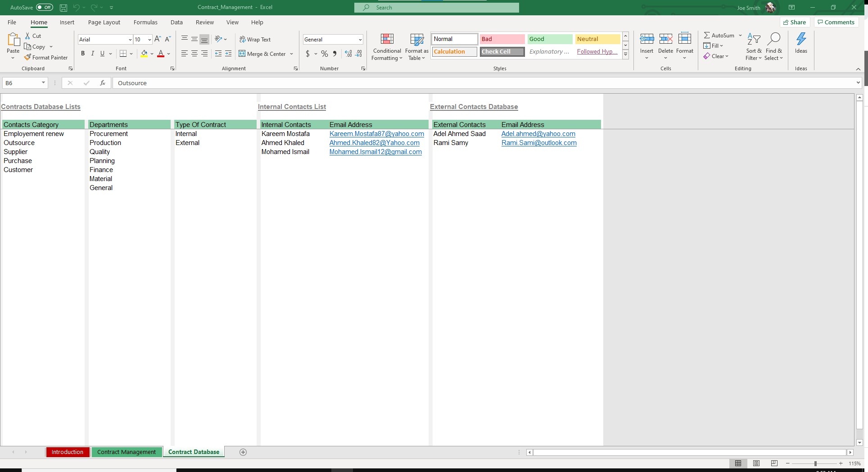868x472 pixels.
Task: Toggle Wrap Text on selected cell
Action: 255,39
